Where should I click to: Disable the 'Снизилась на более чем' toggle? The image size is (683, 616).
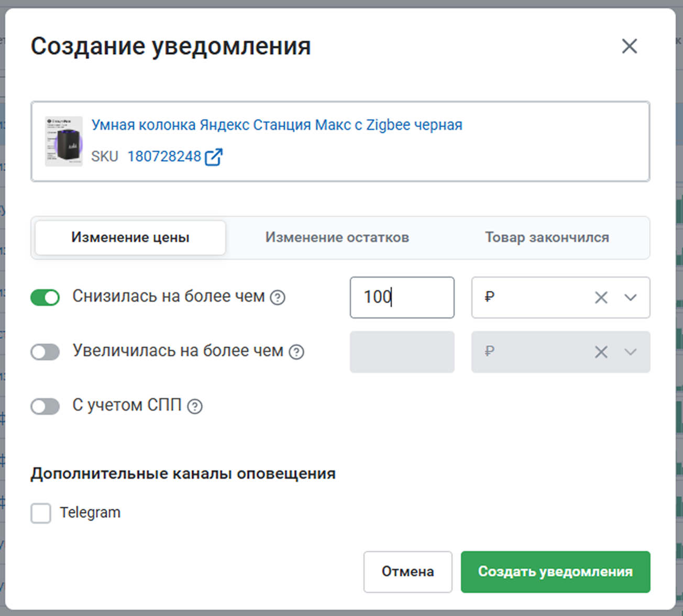coord(45,298)
